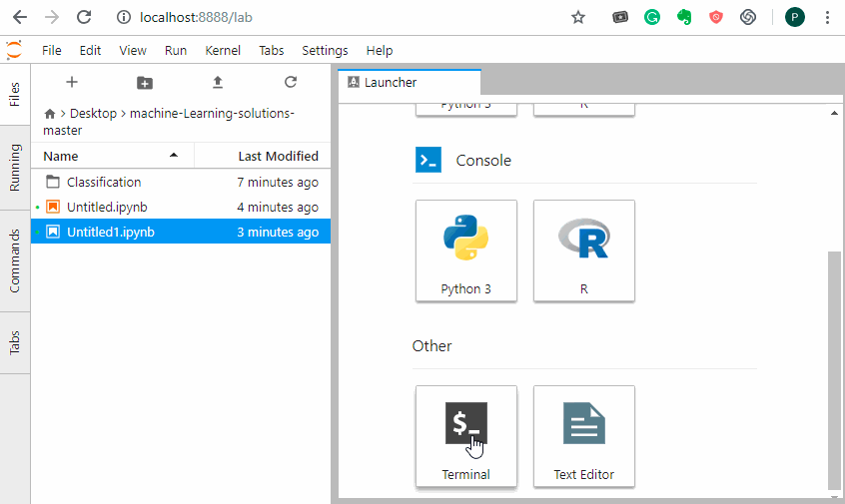Go to the home folder in breadcrumbs
Screen dimensions: 845x504
click(x=50, y=114)
